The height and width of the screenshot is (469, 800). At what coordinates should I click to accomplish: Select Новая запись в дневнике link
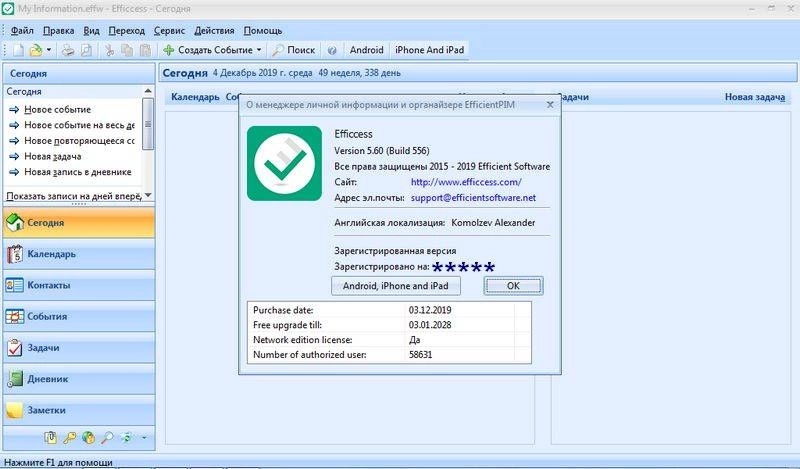(x=78, y=172)
